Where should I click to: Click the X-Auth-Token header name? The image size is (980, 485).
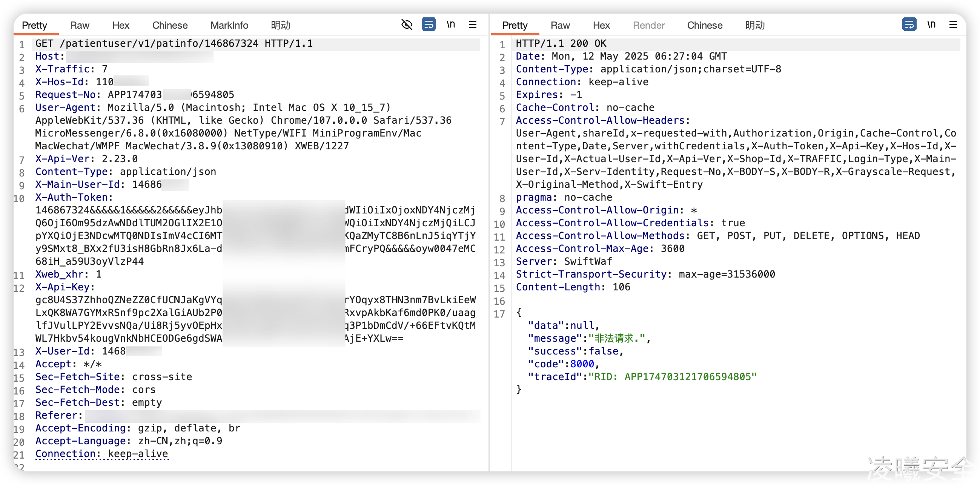pyautogui.click(x=72, y=197)
